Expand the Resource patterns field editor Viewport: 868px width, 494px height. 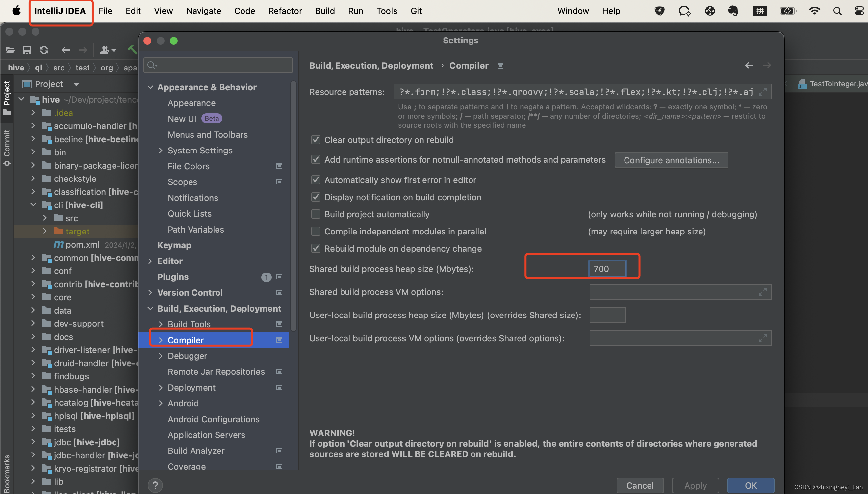(x=763, y=92)
